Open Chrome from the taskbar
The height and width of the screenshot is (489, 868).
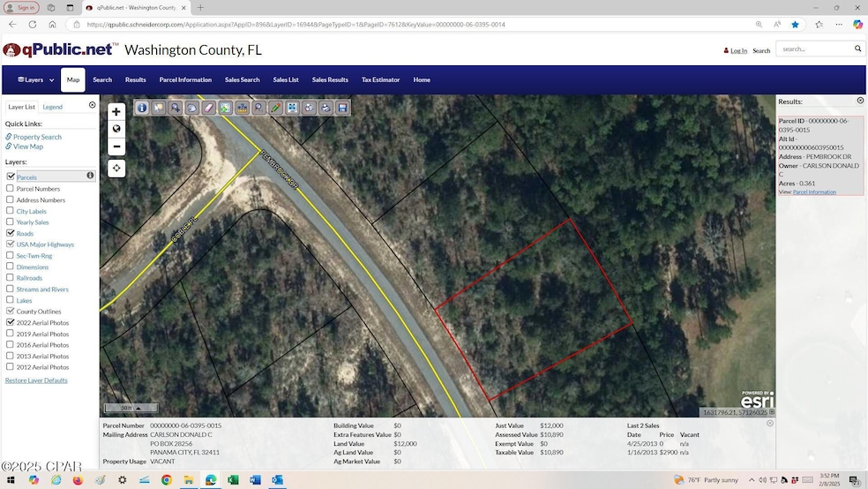tap(167, 480)
